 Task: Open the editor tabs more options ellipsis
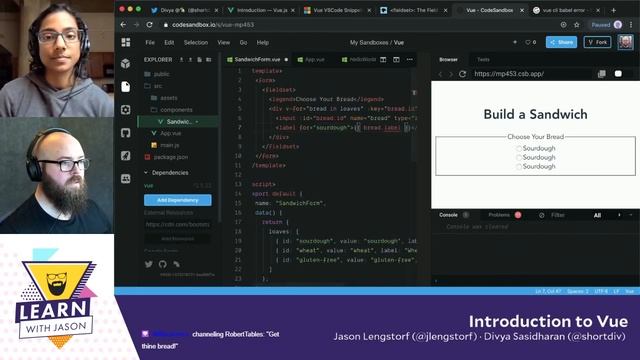(409, 60)
